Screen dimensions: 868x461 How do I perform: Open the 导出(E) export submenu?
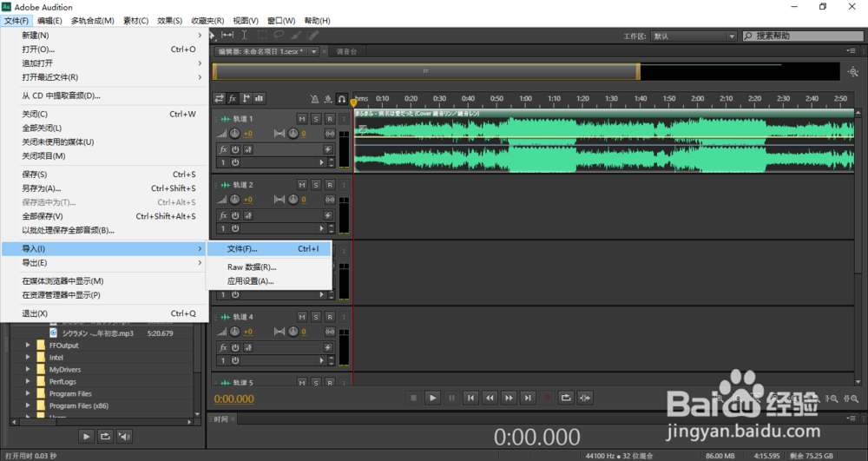(x=105, y=263)
